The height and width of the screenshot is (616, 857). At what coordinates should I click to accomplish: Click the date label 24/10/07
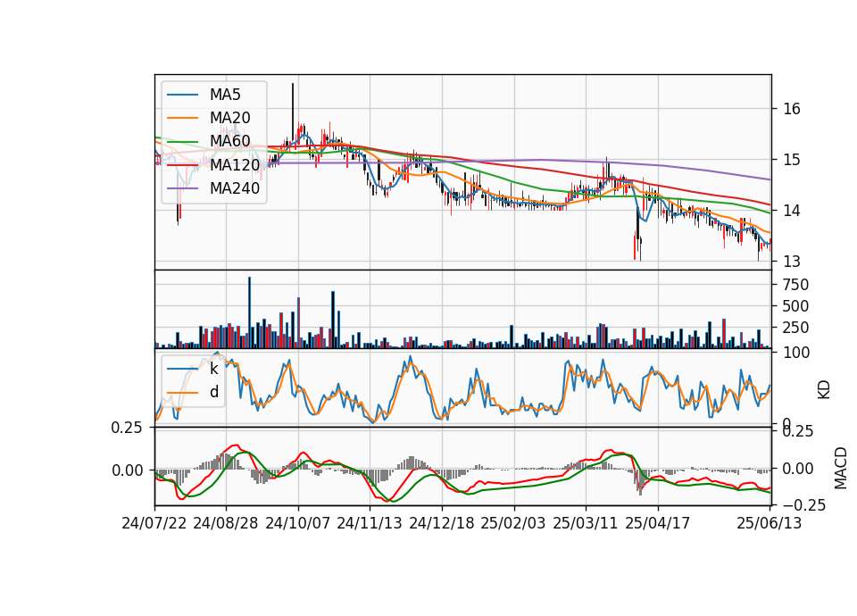[x=298, y=523]
